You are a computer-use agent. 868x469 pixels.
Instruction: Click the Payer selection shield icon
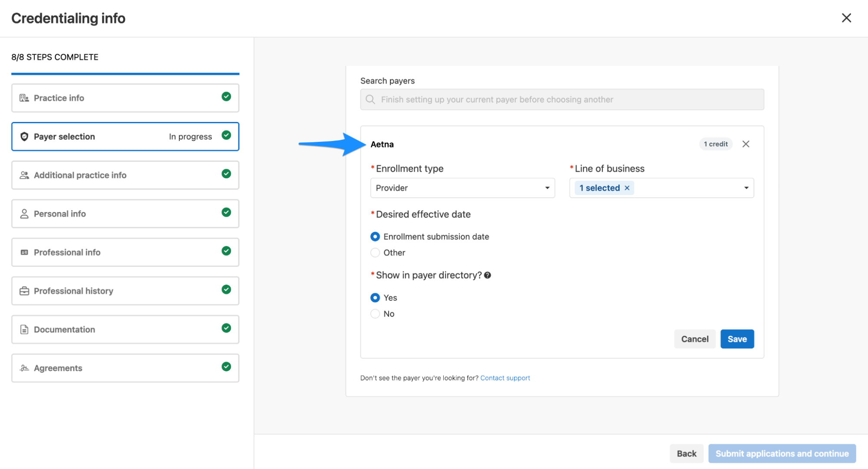pyautogui.click(x=24, y=137)
